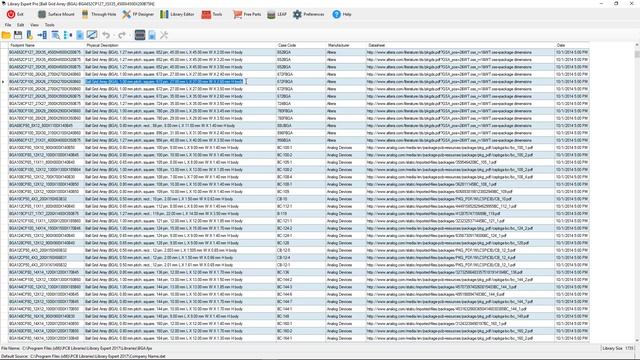Click Physical Description cell in BC-121-1 row
640x360 pixels.
(180, 221)
